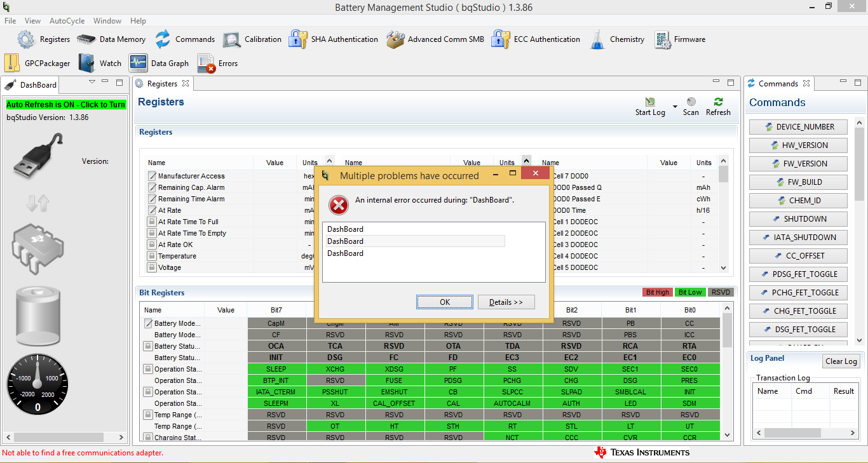Toggle SLEEPM bit cell

click(276, 403)
